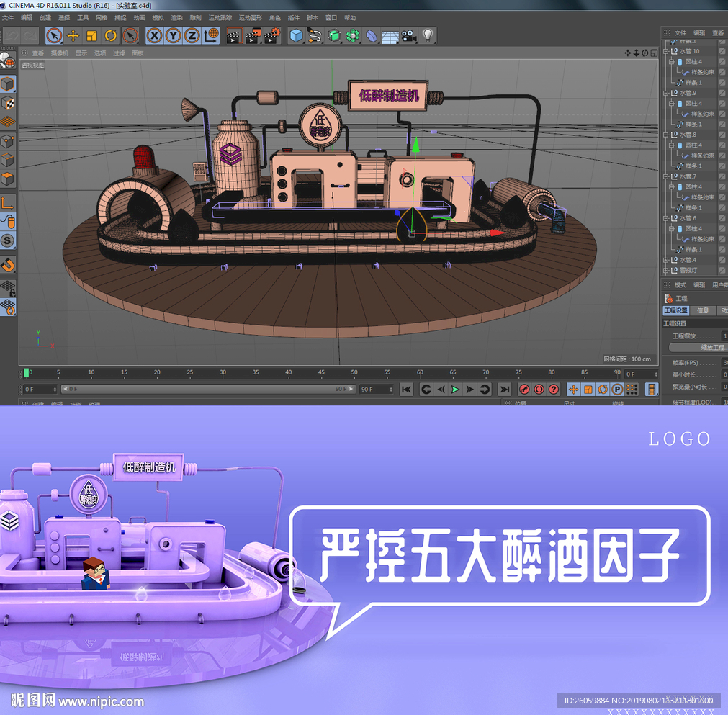
Task: Toggle X axis lock
Action: [154, 35]
